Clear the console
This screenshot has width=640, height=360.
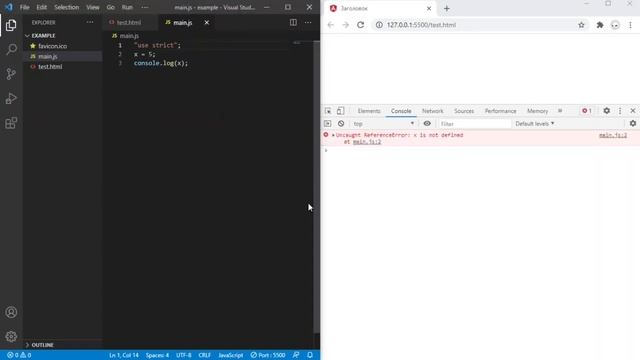(x=341, y=123)
